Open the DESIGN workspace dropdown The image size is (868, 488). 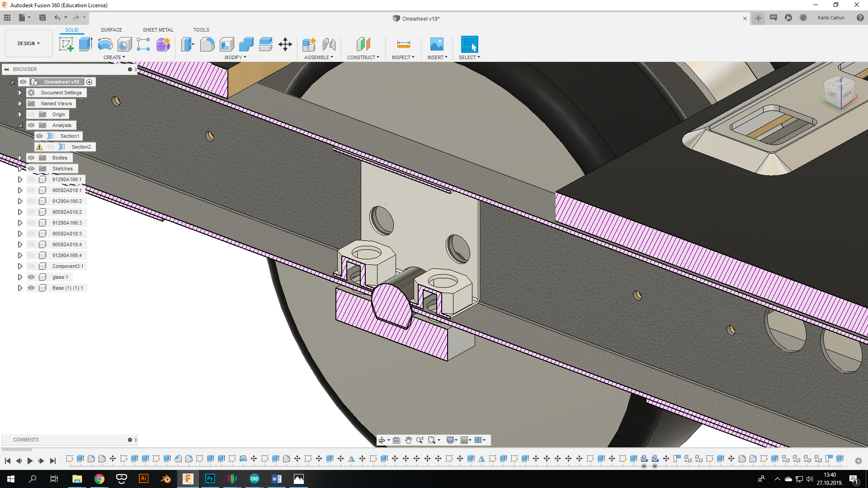[29, 43]
